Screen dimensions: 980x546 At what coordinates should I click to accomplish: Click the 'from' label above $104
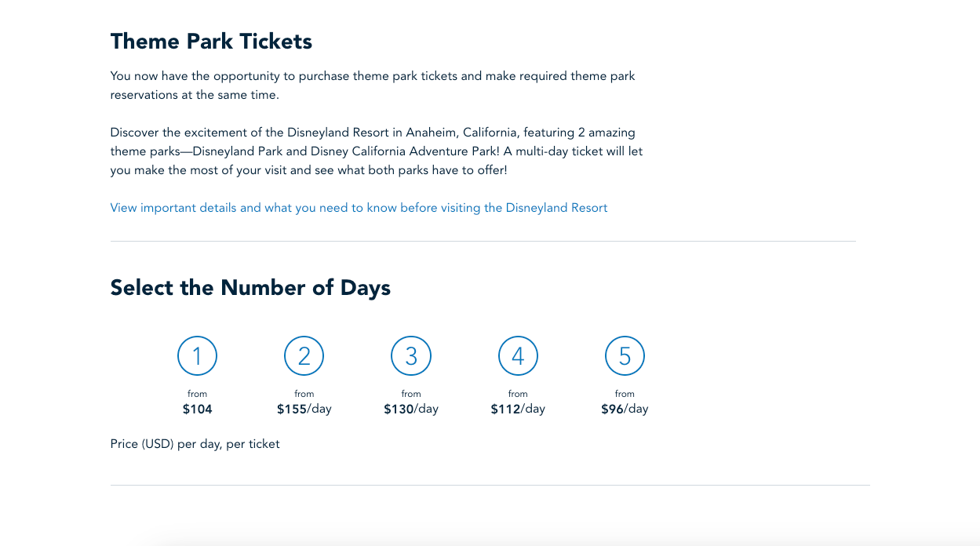pos(197,394)
